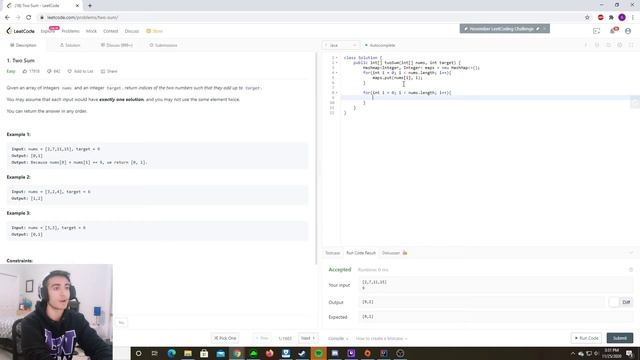
Task: Open the user profile avatar menu
Action: [x=628, y=31]
